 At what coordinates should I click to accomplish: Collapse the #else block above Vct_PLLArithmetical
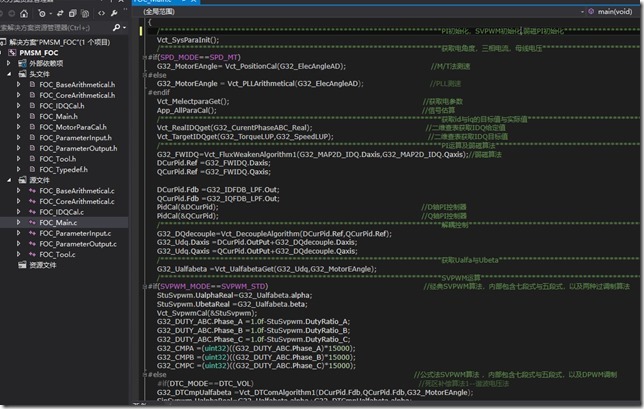coord(145,75)
